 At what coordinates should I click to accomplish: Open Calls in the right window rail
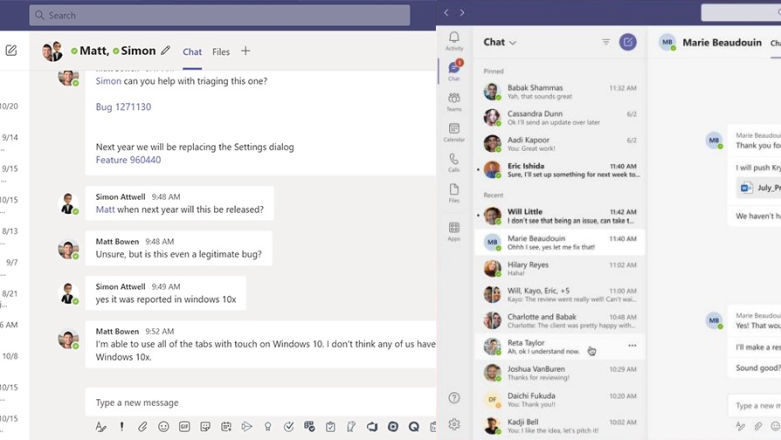pos(454,162)
